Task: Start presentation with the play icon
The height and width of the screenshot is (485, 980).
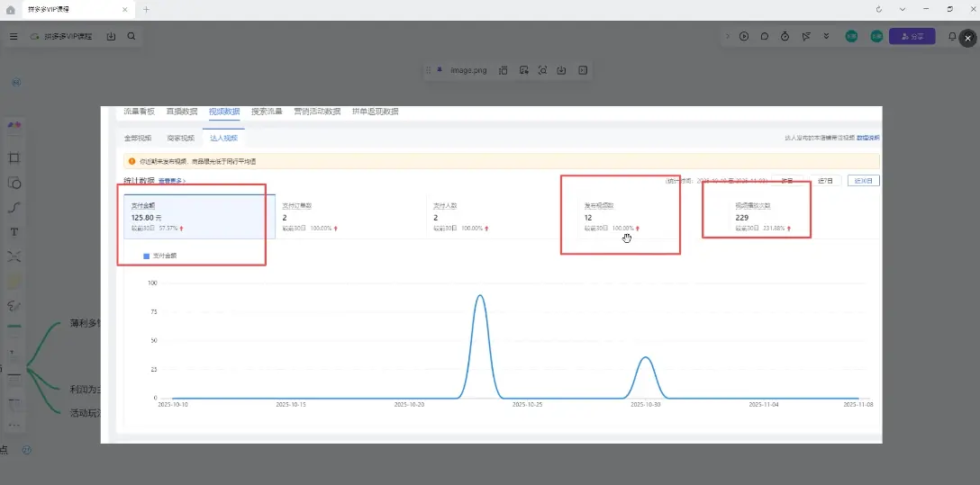Action: click(x=744, y=37)
